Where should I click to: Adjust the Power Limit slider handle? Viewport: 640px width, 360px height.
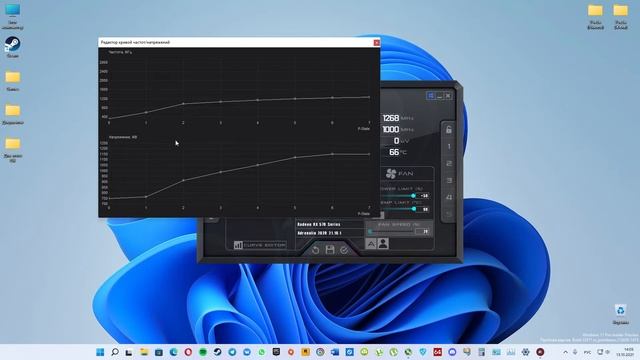click(x=413, y=196)
